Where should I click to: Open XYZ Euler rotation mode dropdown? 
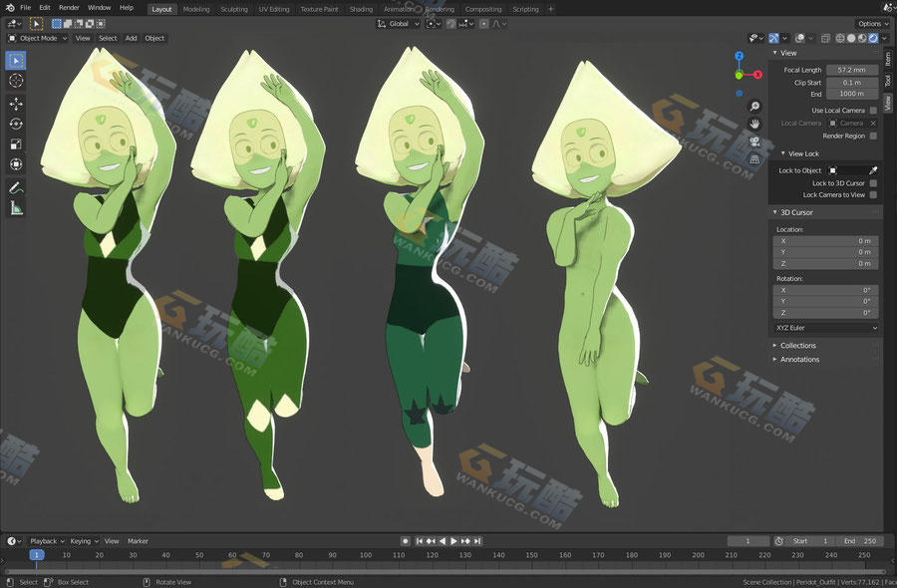tap(826, 328)
